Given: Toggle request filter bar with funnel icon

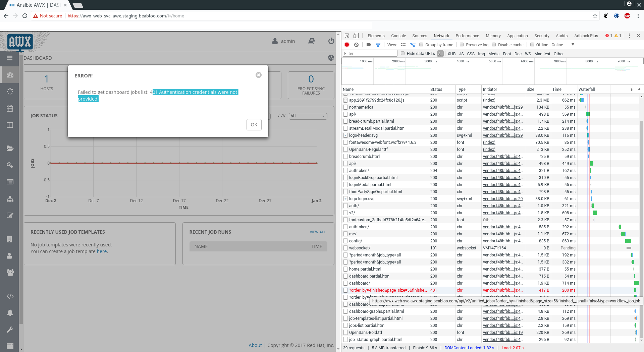Looking at the screenshot, I should (378, 45).
